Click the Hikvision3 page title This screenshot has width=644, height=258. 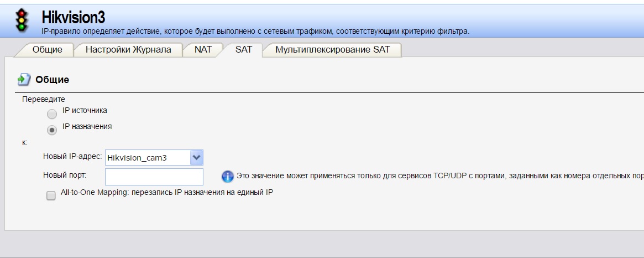[x=73, y=17]
